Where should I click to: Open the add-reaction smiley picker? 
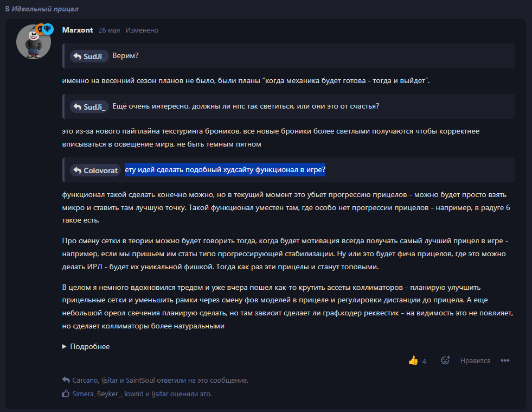pyautogui.click(x=445, y=360)
